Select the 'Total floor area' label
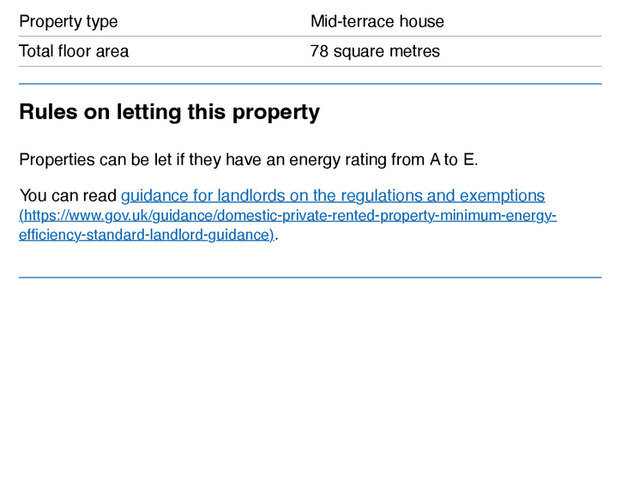Viewport: 621px width, 480px height. pos(74,51)
